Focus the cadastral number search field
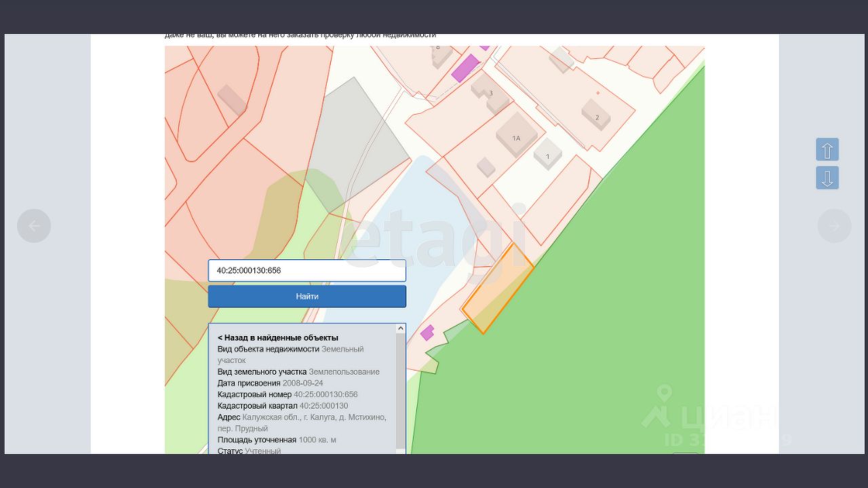The width and height of the screenshot is (868, 488). pos(307,270)
